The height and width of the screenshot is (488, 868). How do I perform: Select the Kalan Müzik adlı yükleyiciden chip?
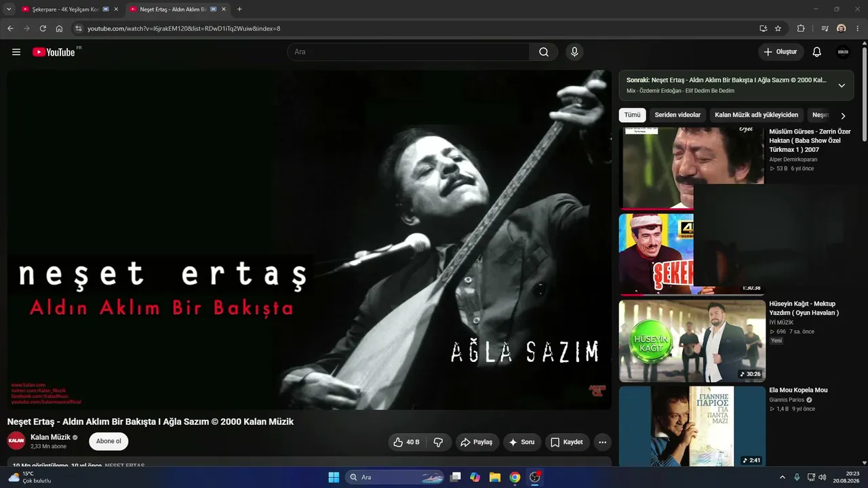pos(757,115)
